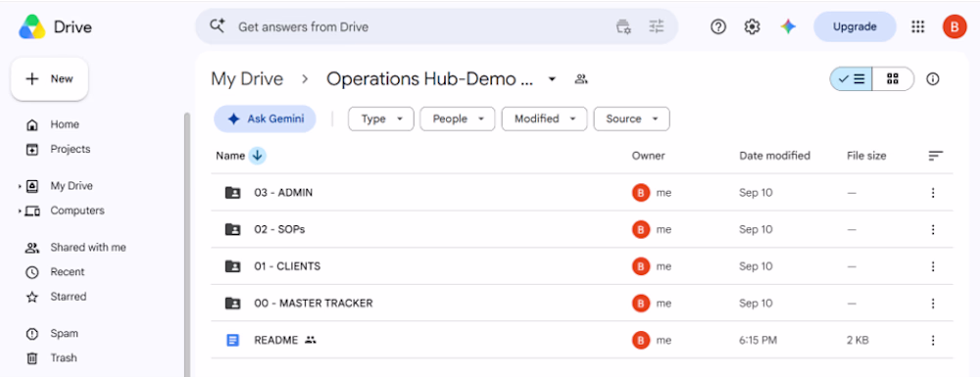Open the People filter dropdown
This screenshot has height=377, width=980.
tap(458, 118)
